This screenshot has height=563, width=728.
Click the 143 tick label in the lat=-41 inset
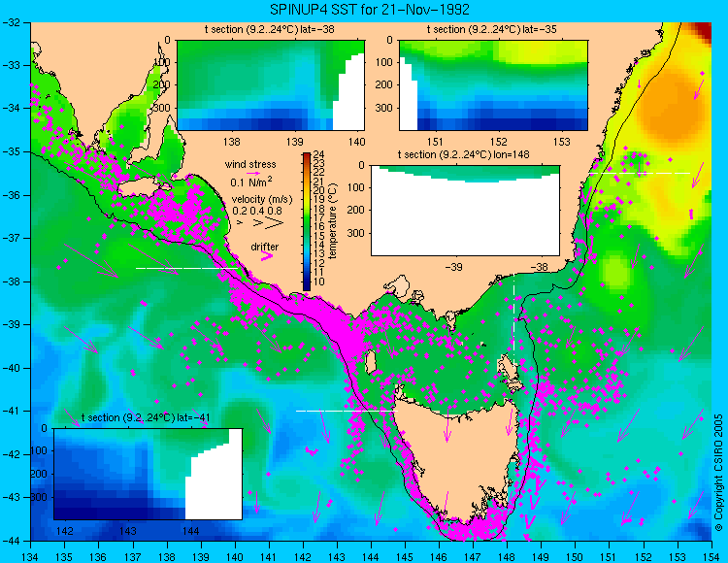[x=128, y=531]
